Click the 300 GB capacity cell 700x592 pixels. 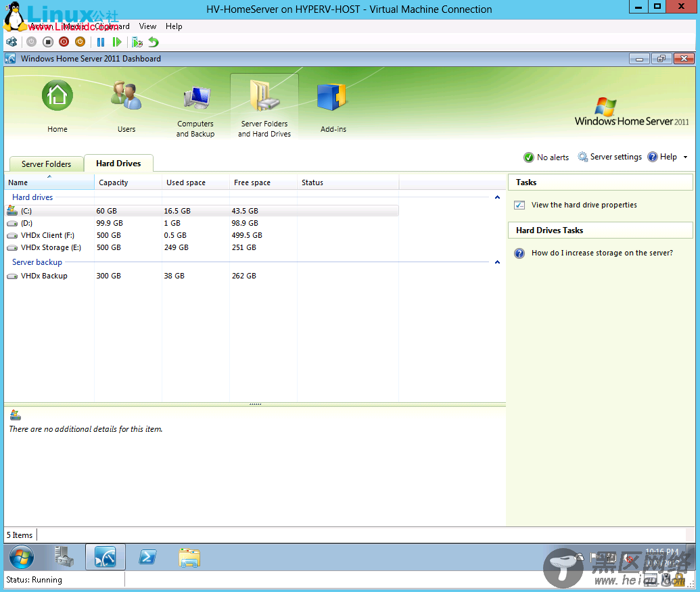108,276
